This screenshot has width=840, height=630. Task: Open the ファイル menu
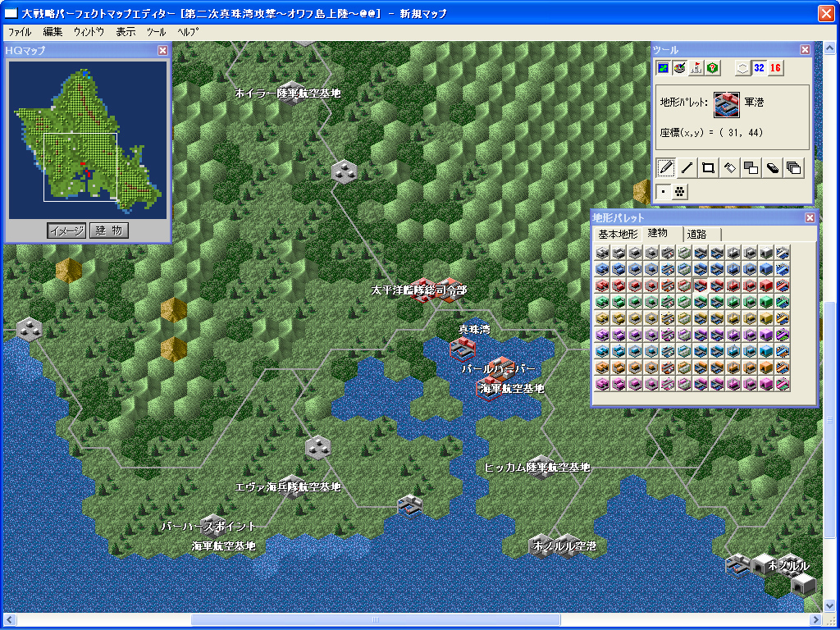(20, 32)
